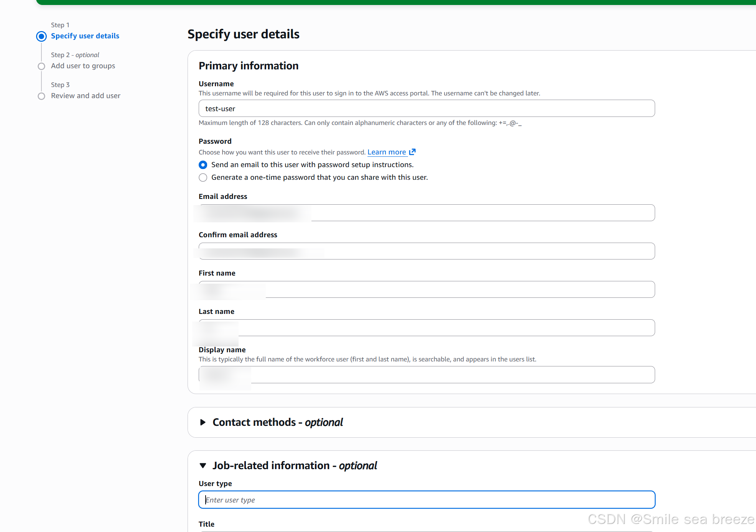Click the Step 3 wizard indicator circle

click(x=41, y=96)
